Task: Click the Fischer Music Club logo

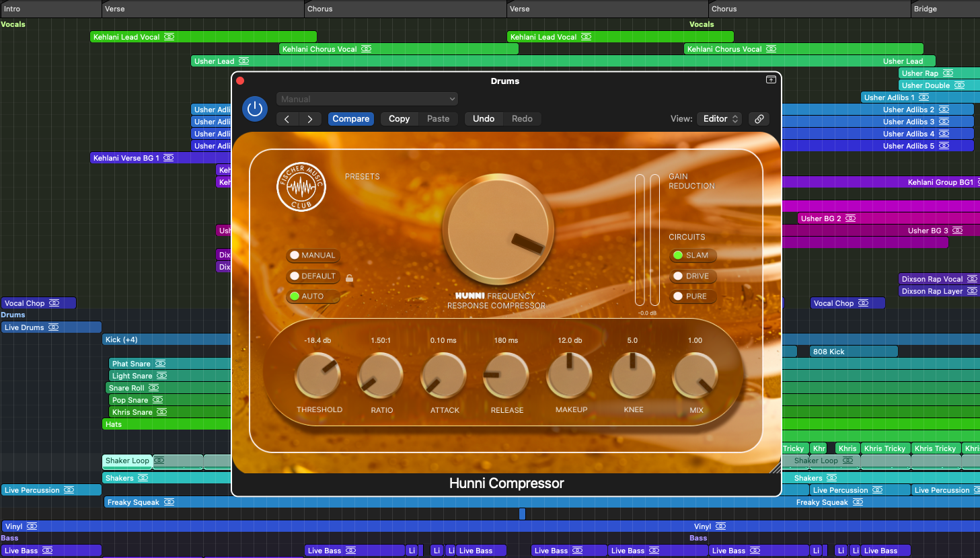Action: (301, 187)
